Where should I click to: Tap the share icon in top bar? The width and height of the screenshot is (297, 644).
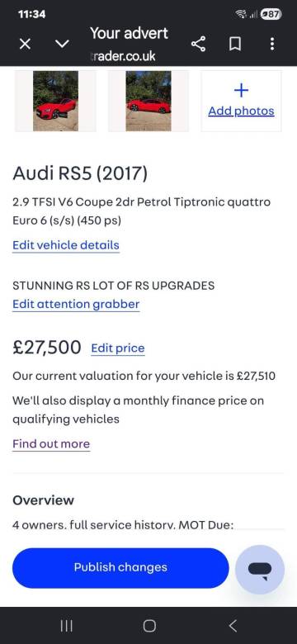point(199,44)
